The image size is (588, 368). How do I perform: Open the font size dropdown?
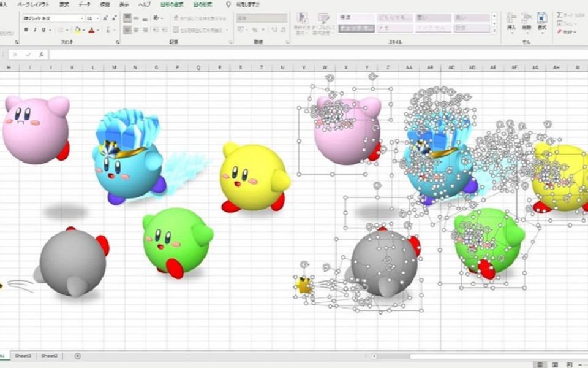point(98,18)
